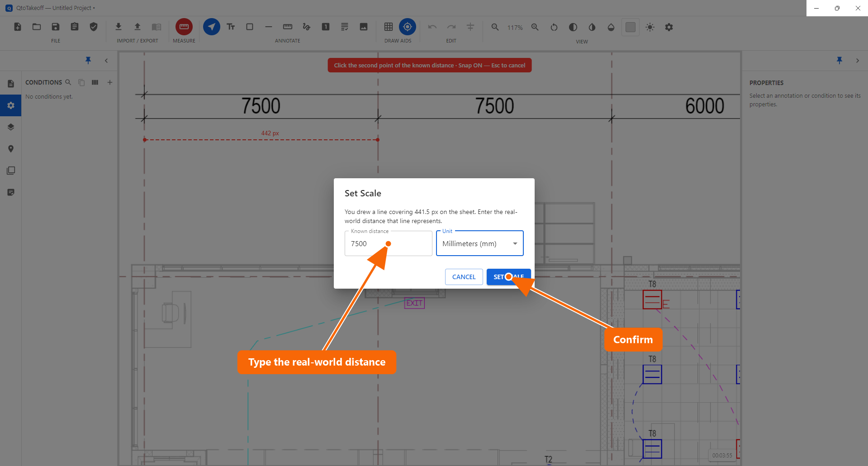The image size is (868, 466).
Task: Toggle the red Measure ruler tool
Action: [x=184, y=27]
